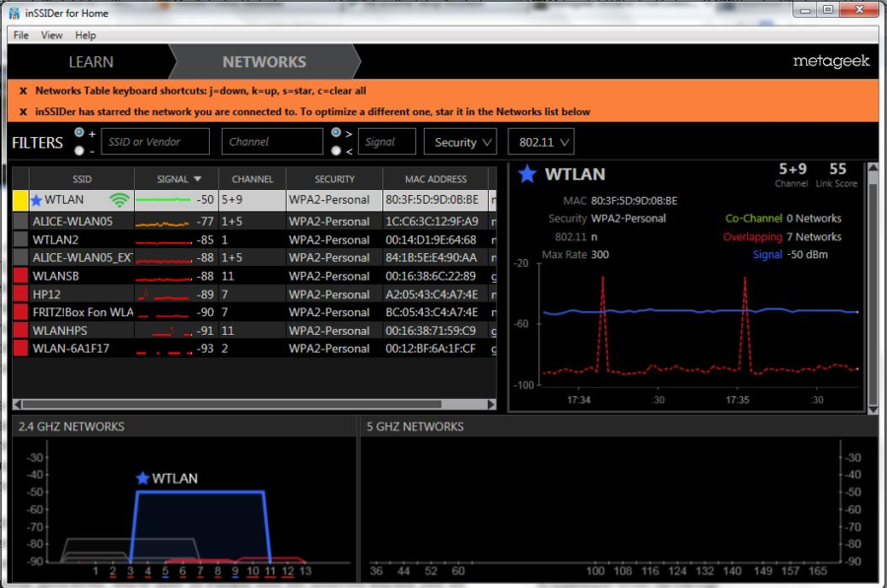Screen dimensions: 887x588
Task: Click the inSSIDer app icon in title bar
Action: [14, 13]
